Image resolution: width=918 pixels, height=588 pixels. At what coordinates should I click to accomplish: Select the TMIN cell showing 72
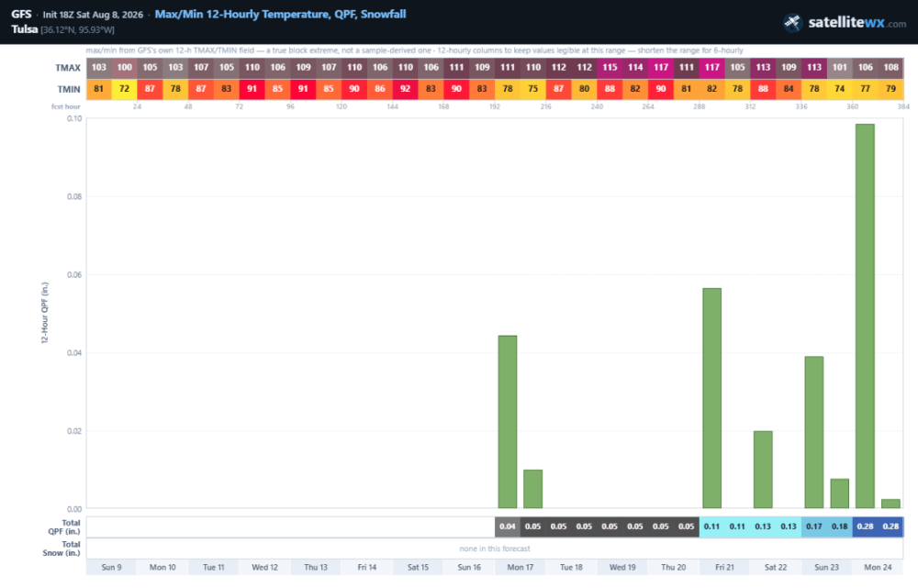[124, 89]
